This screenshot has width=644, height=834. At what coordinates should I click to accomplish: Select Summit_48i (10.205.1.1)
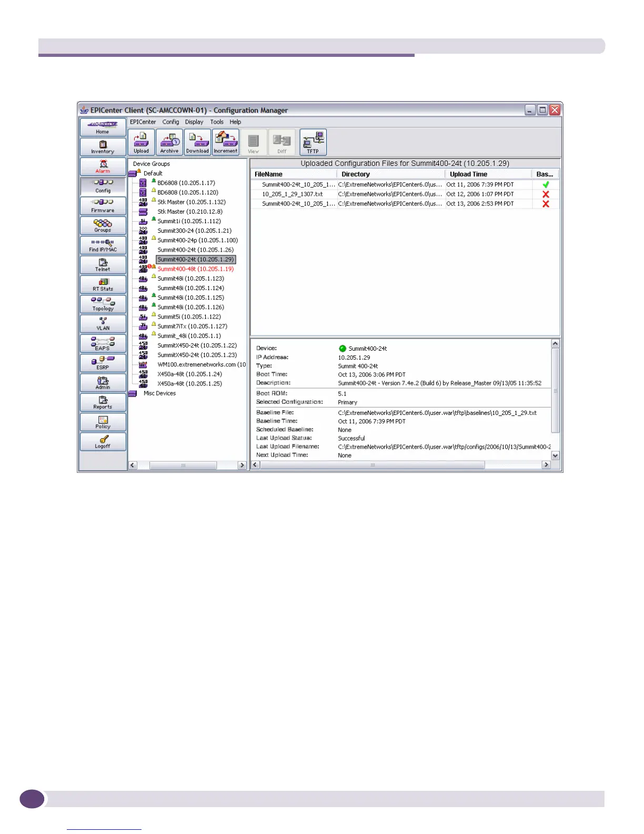[x=189, y=336]
